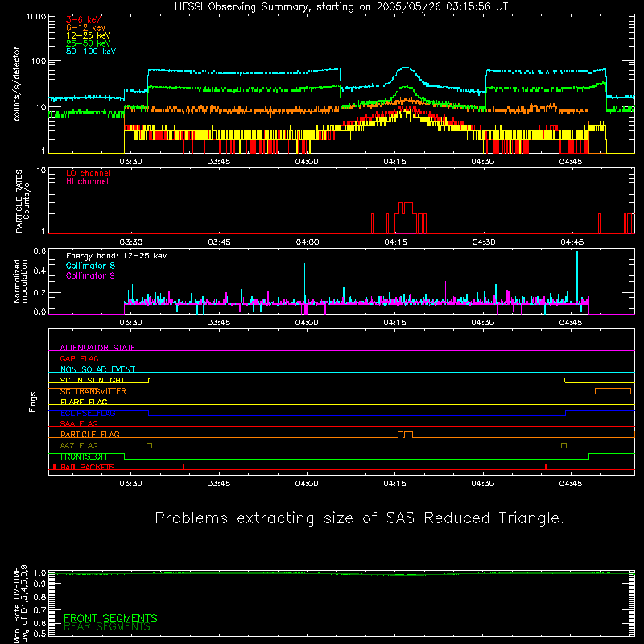644x644 pixels.
Task: Click the "100" tick label on count-rate axis
Action: 39,61
